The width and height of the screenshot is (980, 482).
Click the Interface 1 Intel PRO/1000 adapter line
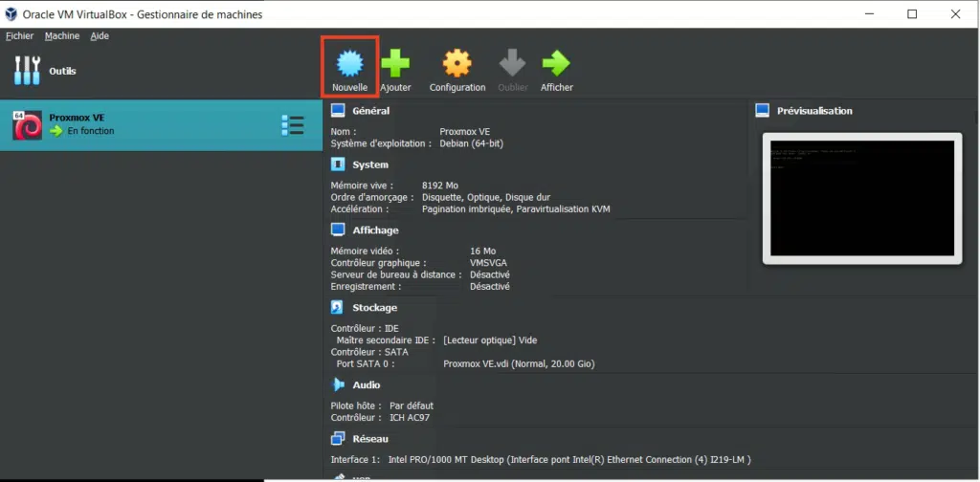tap(541, 459)
